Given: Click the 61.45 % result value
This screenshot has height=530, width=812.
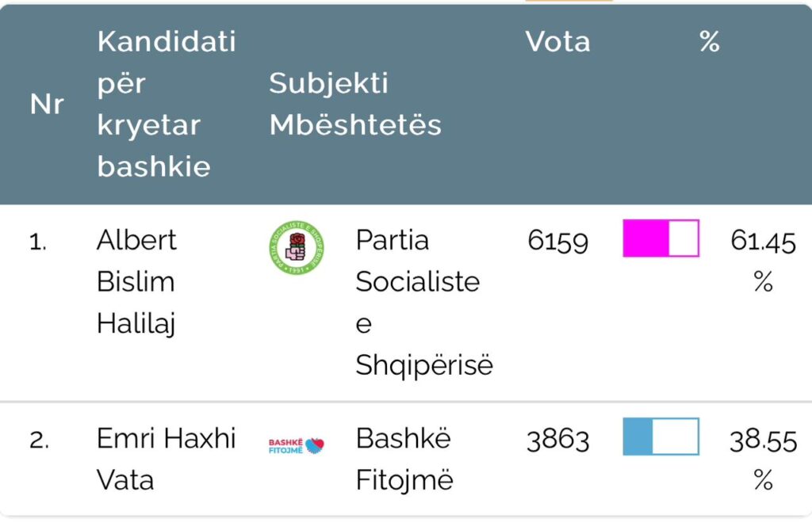Looking at the screenshot, I should [x=764, y=261].
